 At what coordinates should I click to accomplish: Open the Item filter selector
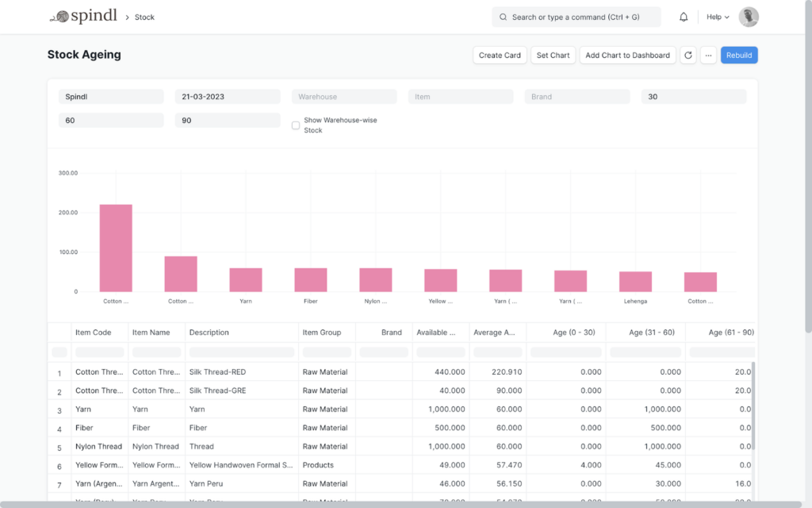coord(460,96)
